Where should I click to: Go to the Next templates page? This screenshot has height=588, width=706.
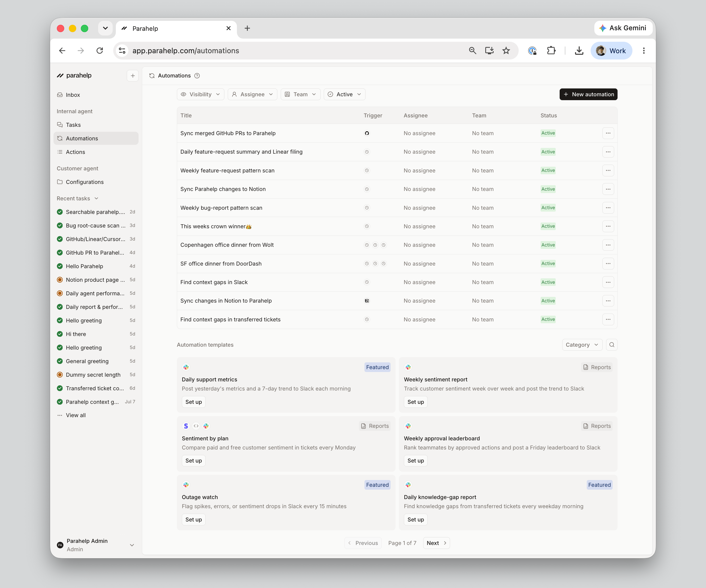pos(436,543)
